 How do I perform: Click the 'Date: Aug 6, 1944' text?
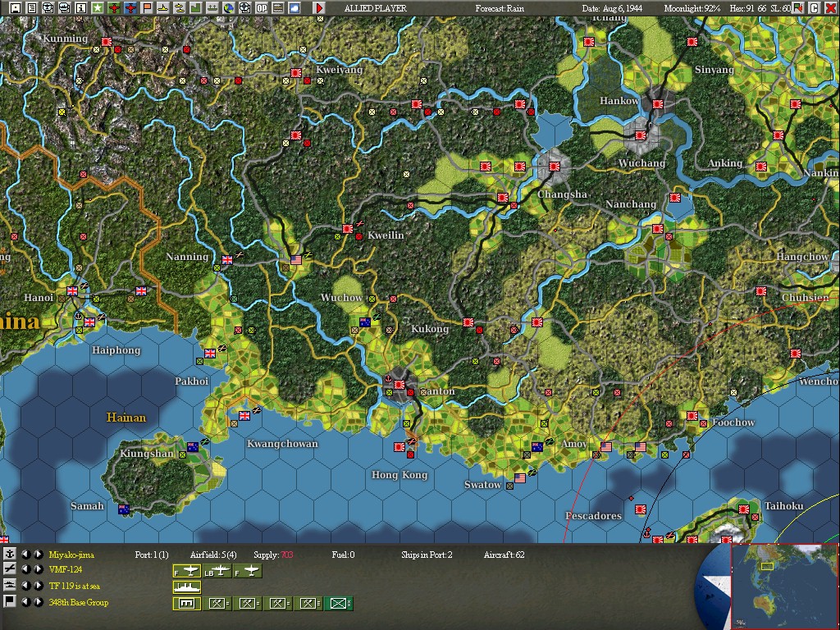point(612,8)
